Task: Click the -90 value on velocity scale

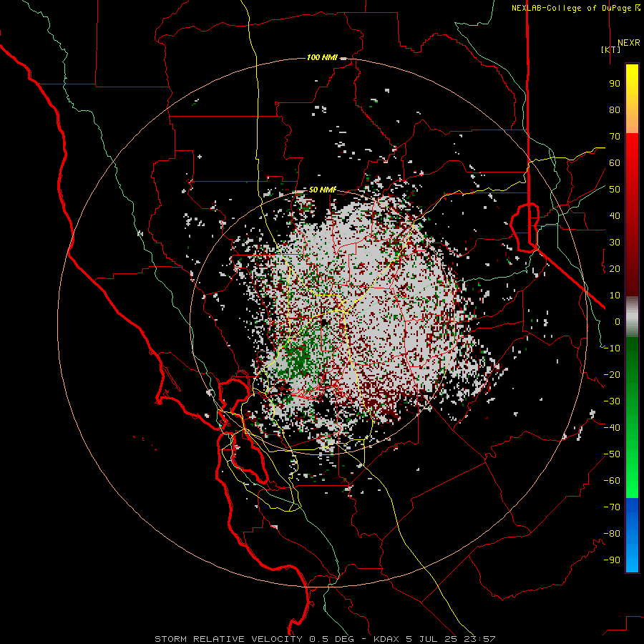Action: point(612,560)
